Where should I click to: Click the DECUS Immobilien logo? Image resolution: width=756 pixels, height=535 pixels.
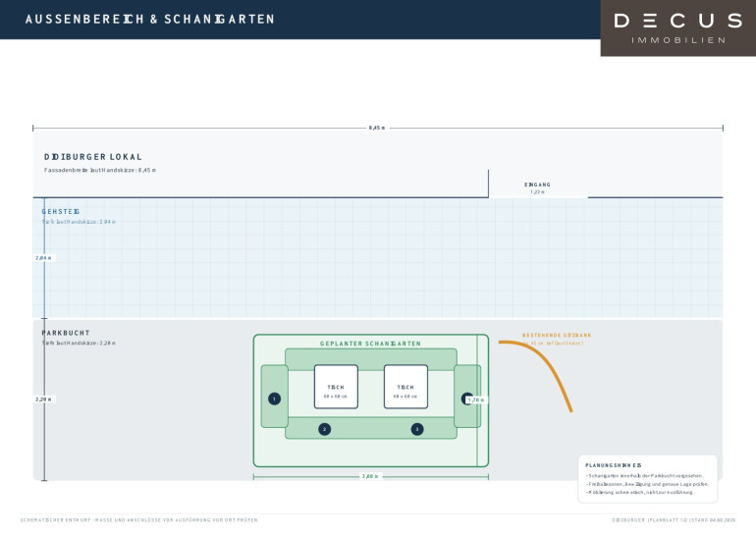(677, 27)
